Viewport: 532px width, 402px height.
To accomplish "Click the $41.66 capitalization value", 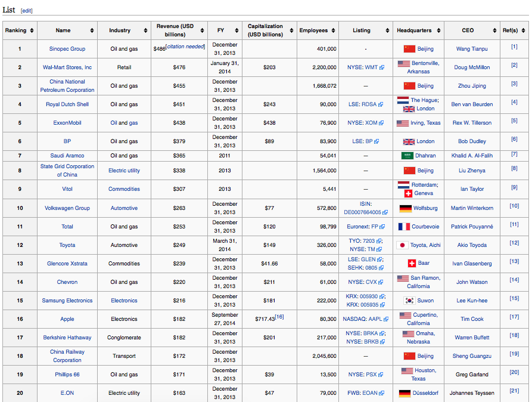I will (x=269, y=264).
